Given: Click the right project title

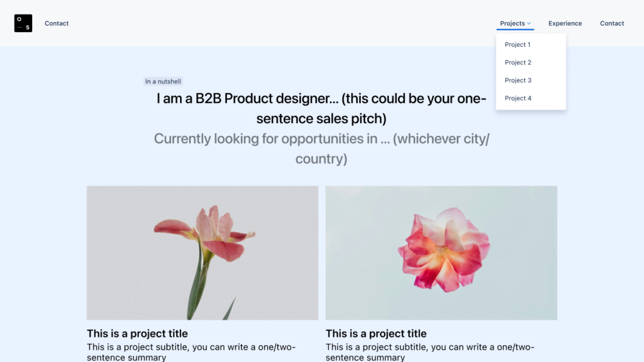Looking at the screenshot, I should point(376,334).
